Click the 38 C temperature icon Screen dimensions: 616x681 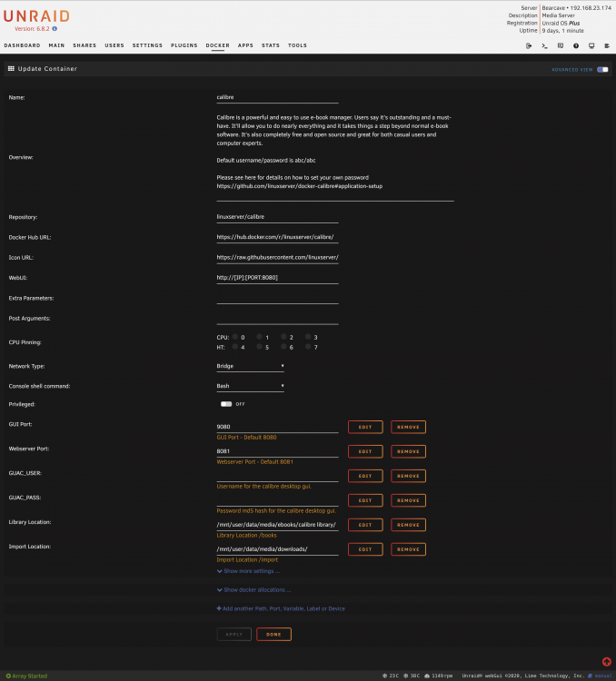pyautogui.click(x=405, y=676)
